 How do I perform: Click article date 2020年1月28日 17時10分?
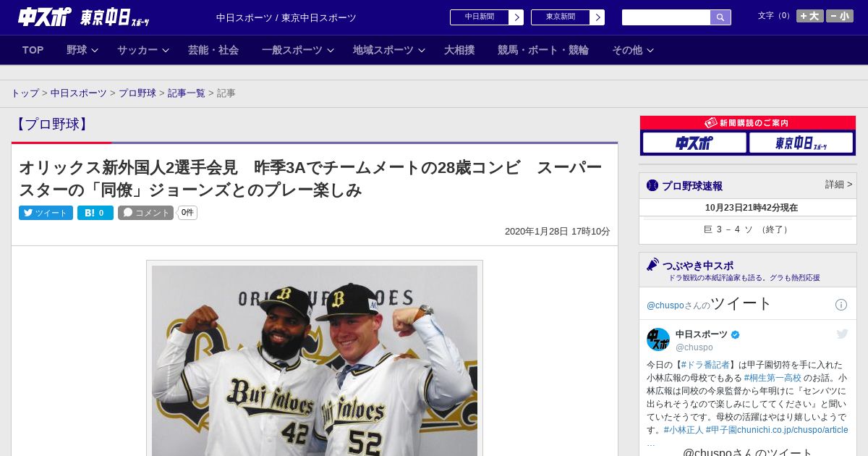[558, 232]
